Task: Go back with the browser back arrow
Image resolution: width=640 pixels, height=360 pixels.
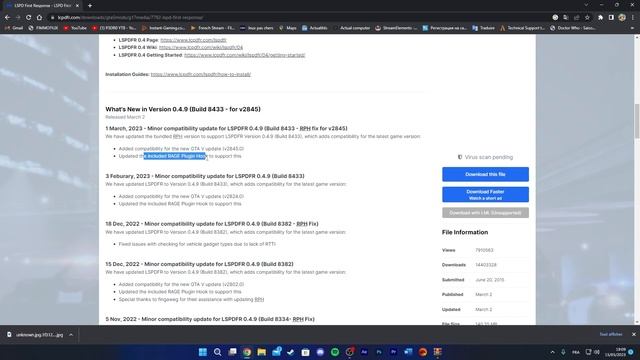Action: [7, 18]
